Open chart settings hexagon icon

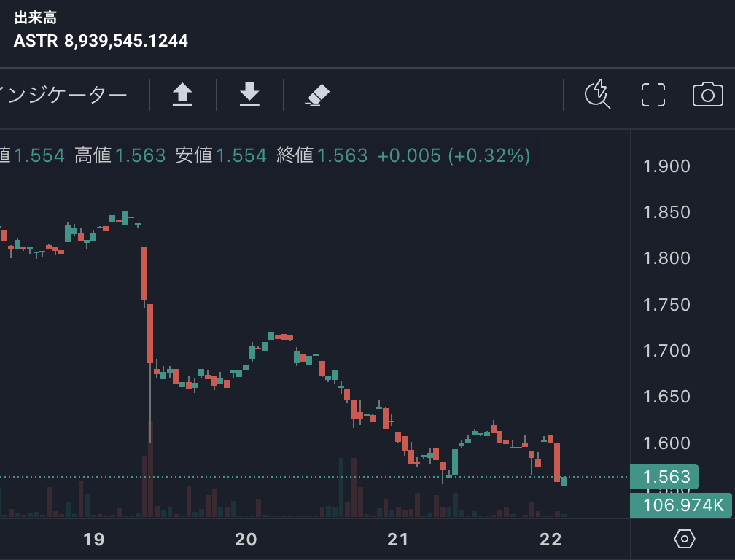click(684, 539)
